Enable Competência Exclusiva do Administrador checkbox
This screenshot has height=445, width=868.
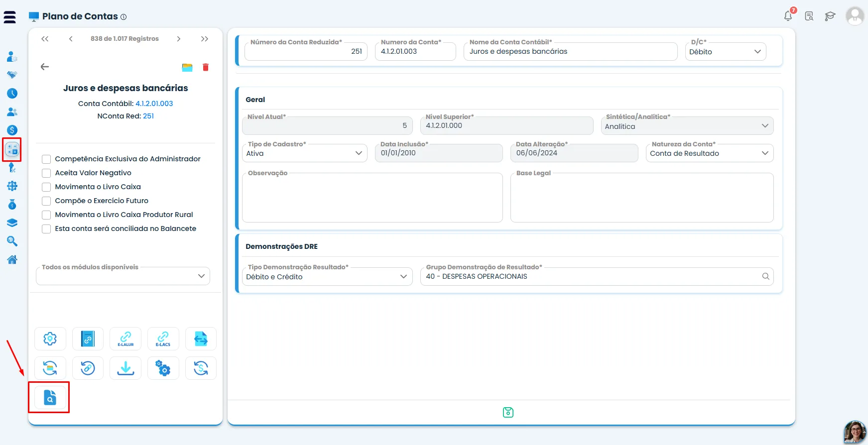[x=46, y=159]
